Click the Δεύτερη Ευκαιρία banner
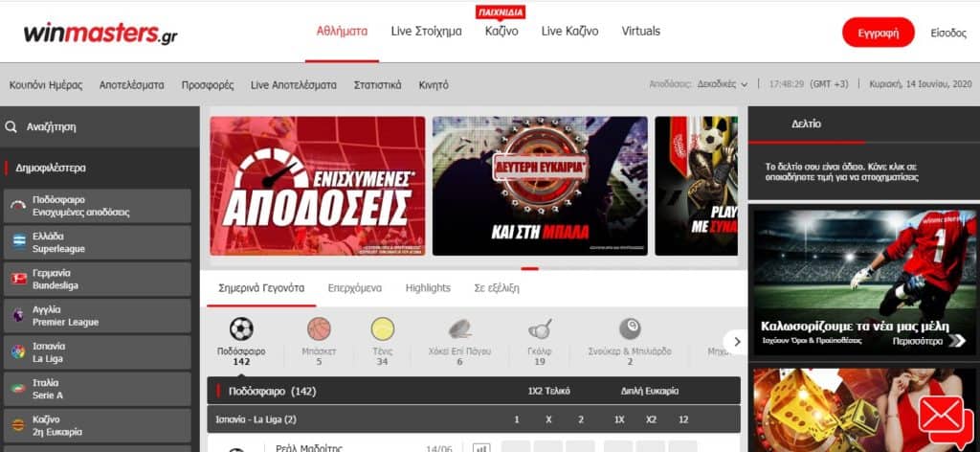The width and height of the screenshot is (980, 452). 540,186
